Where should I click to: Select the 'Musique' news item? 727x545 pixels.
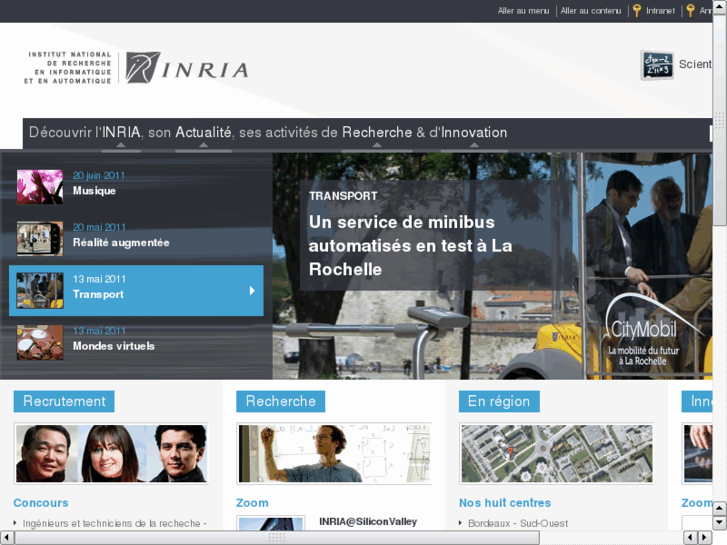(x=136, y=187)
